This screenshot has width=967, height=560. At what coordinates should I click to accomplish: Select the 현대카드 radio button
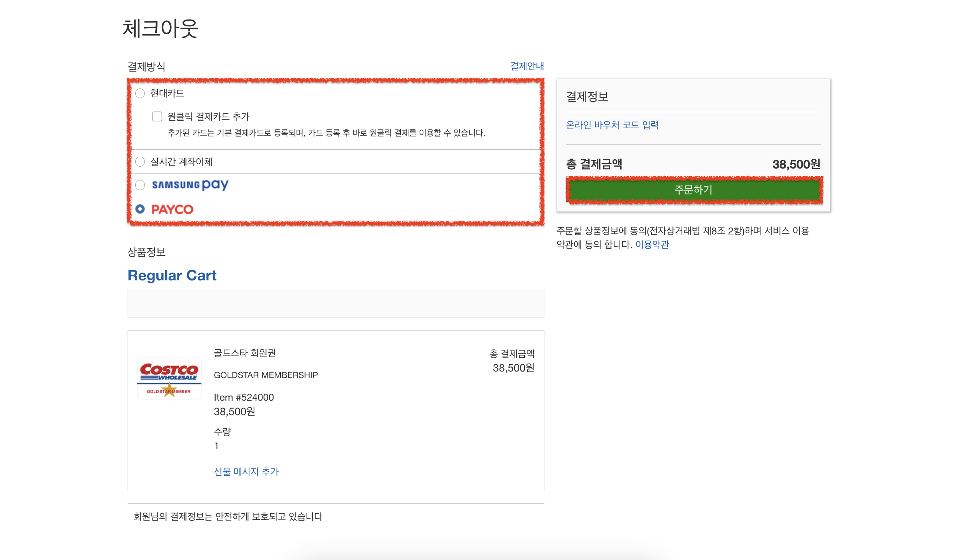(x=140, y=93)
